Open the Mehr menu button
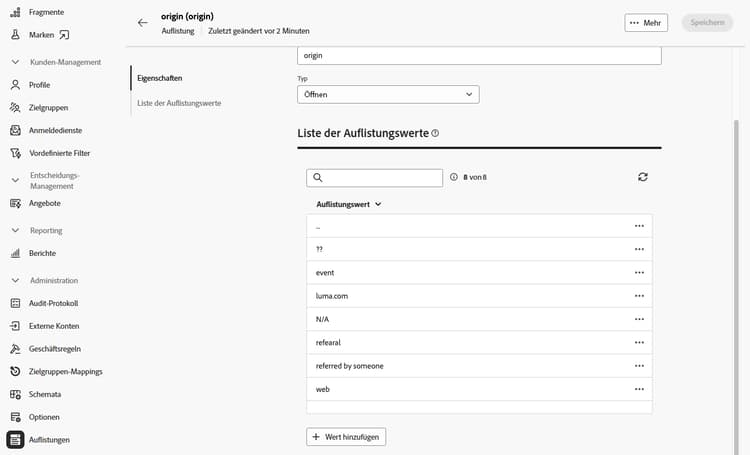The width and height of the screenshot is (750, 455). click(x=646, y=22)
